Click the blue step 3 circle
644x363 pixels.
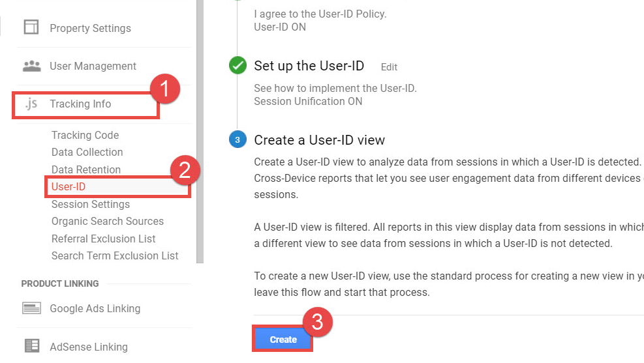point(238,139)
